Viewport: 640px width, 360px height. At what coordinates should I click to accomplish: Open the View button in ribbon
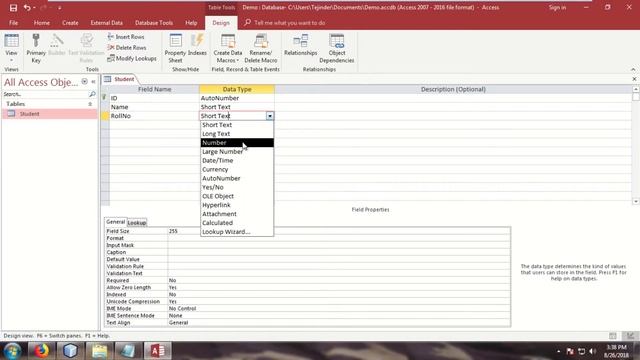pos(11,48)
